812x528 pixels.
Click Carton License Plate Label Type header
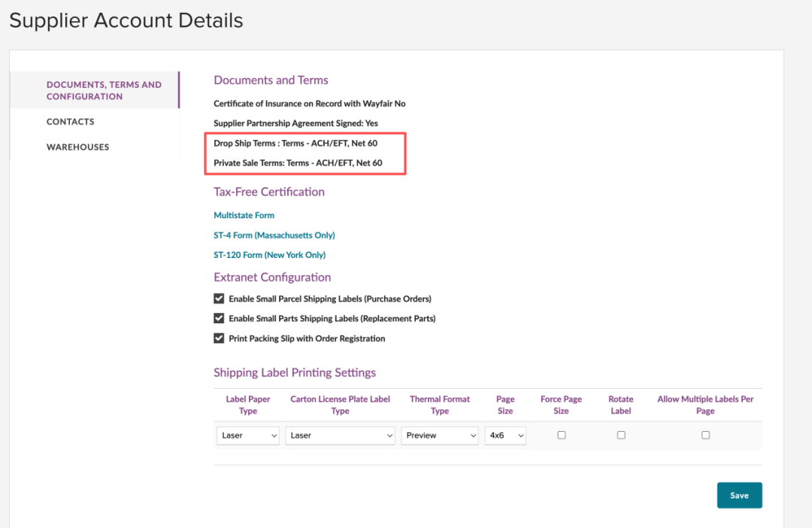point(341,405)
